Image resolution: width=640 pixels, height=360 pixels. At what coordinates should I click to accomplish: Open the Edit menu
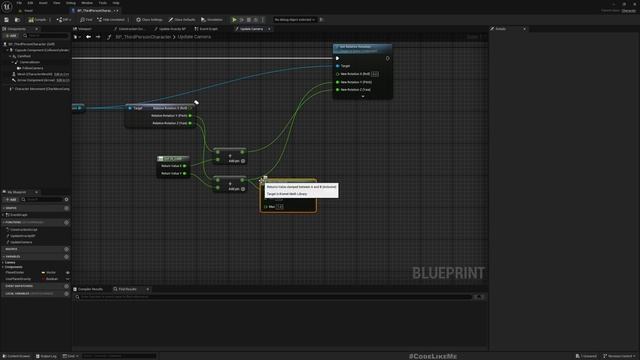[x=30, y=3]
